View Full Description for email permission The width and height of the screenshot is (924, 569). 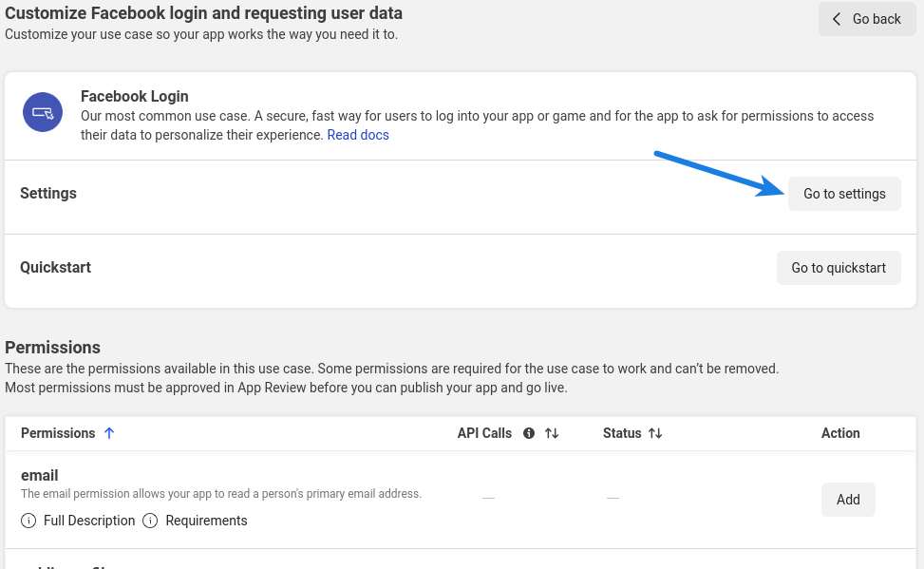pyautogui.click(x=89, y=521)
